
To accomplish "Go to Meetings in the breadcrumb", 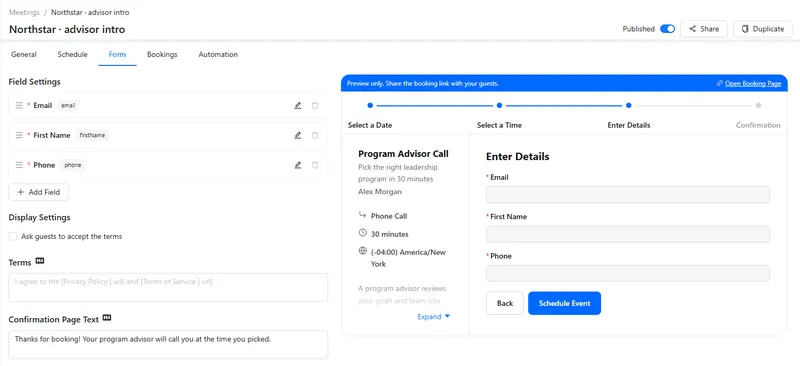I will 24,12.
